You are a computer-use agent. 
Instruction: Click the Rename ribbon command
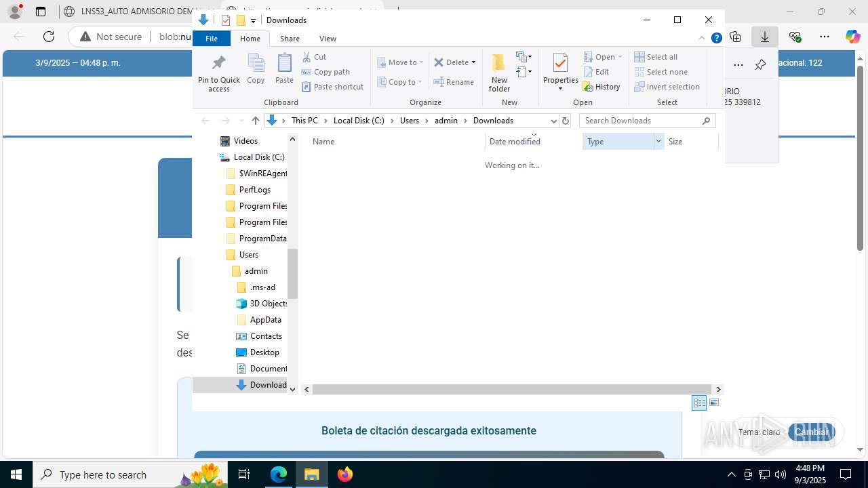[x=454, y=82]
